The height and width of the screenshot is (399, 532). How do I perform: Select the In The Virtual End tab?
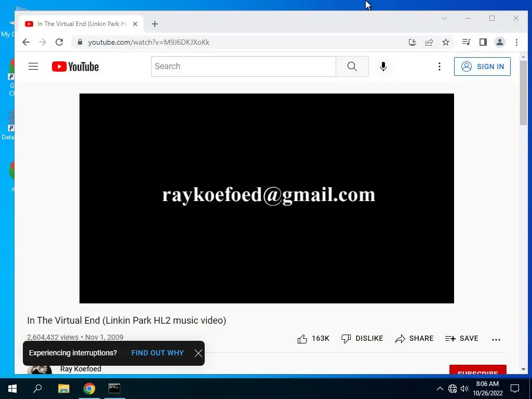pyautogui.click(x=81, y=24)
